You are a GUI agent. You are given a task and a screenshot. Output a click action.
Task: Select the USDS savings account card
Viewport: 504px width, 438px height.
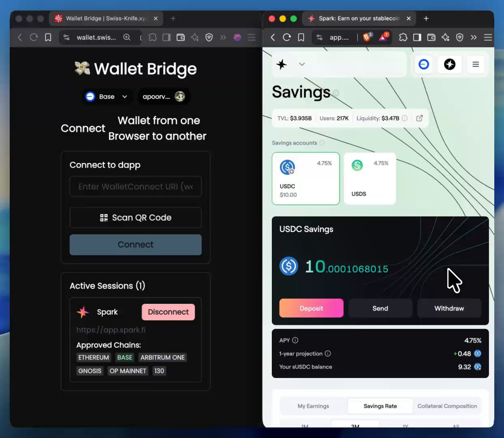point(370,179)
